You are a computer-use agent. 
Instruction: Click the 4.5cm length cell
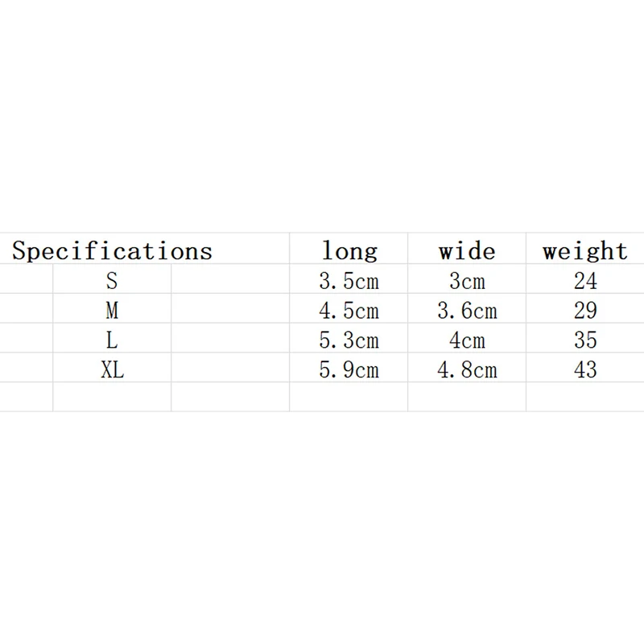(x=349, y=311)
